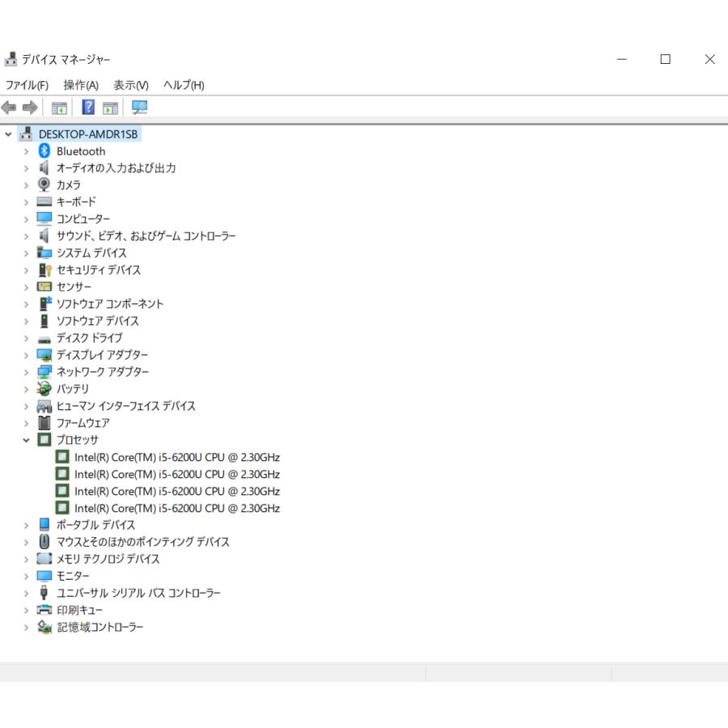
Task: Click the ポータブル デバイス icon
Action: click(44, 525)
